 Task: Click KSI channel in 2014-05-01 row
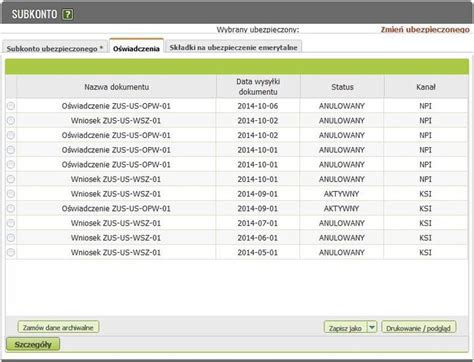425,253
